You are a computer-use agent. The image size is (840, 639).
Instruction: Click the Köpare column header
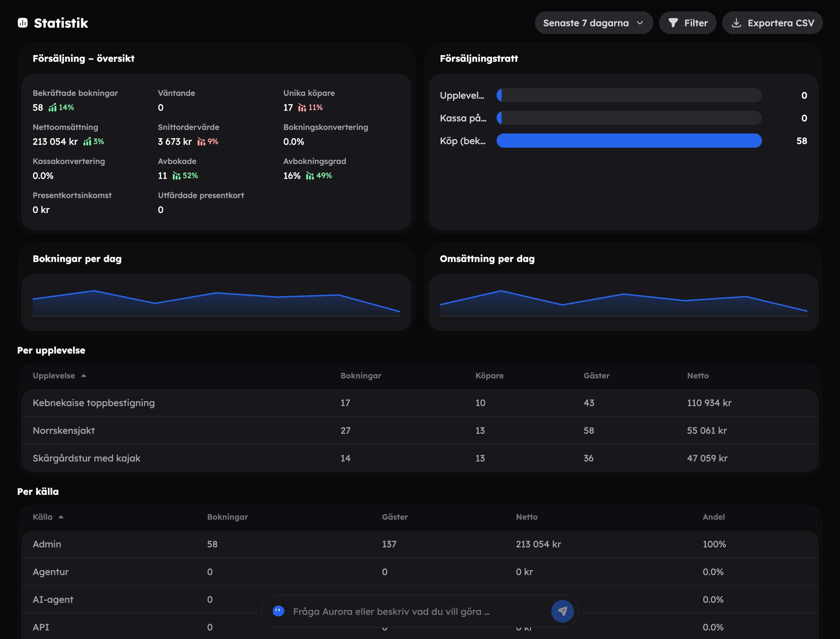coord(489,376)
